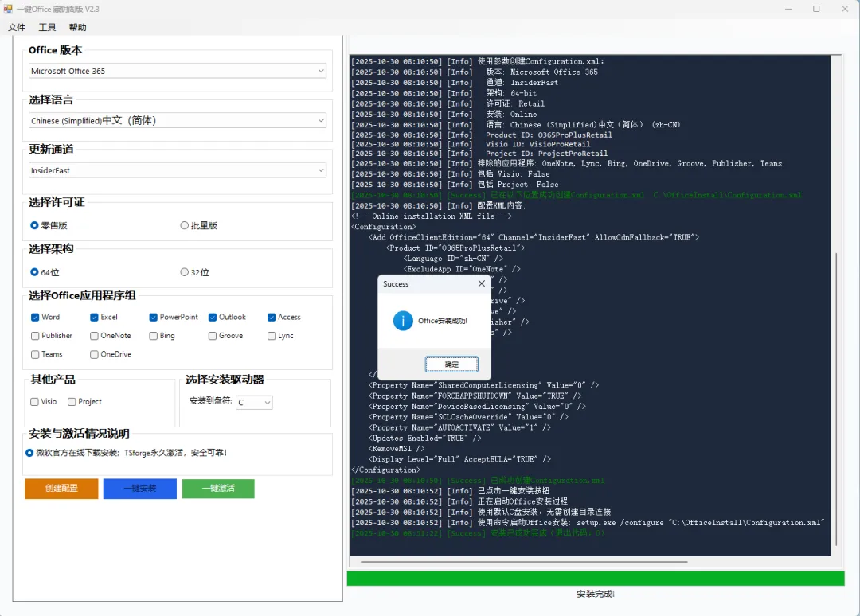
Task: Enable the Groove checkbox
Action: click(213, 336)
